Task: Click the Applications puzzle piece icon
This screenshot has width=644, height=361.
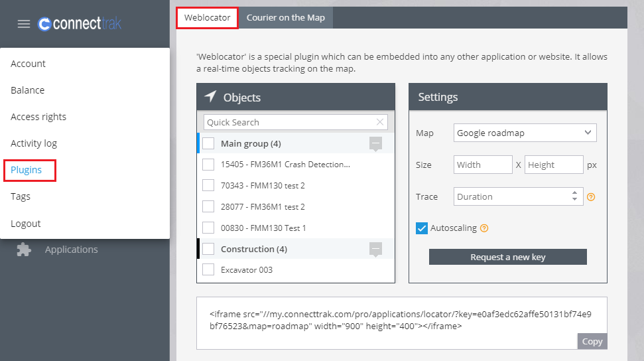Action: (x=24, y=250)
